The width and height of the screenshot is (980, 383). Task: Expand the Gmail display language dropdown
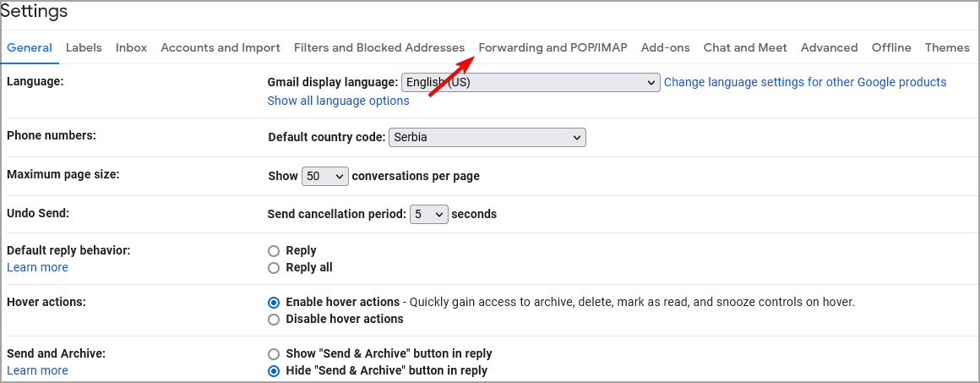[x=531, y=83]
